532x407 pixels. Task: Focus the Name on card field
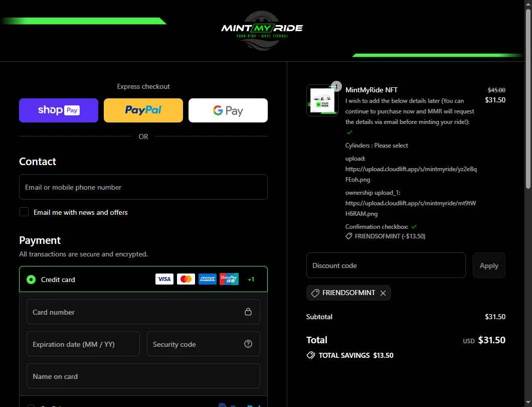tap(143, 376)
